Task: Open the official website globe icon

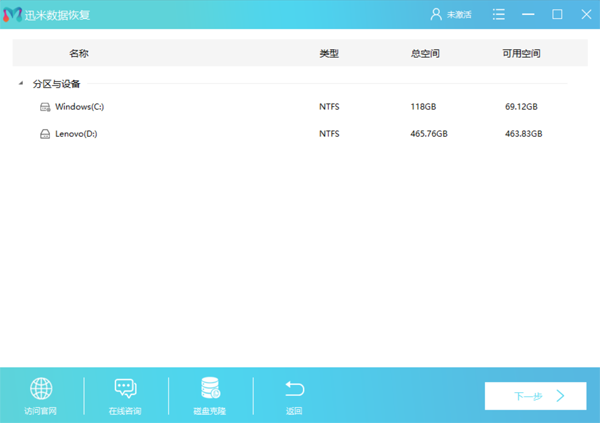Action: [x=41, y=389]
